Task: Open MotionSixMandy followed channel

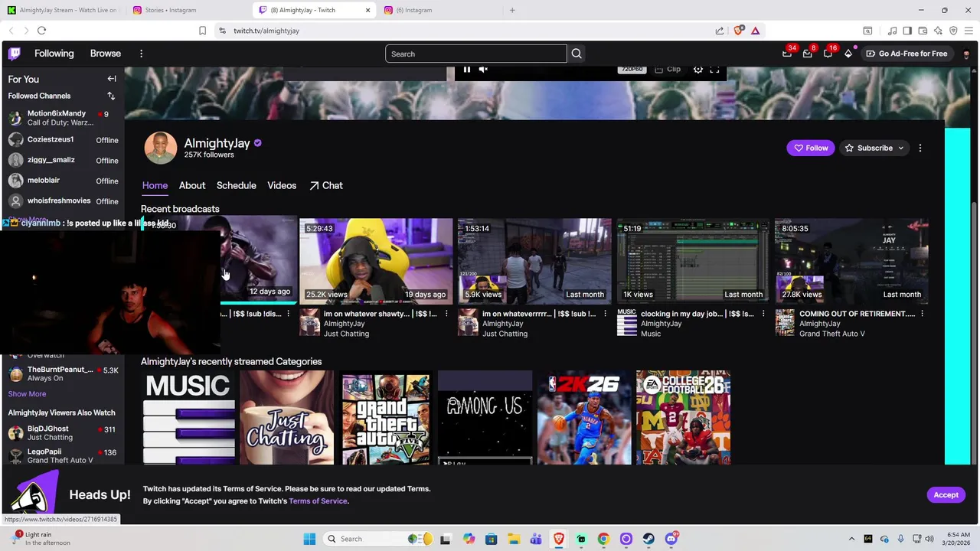Action: (62, 118)
